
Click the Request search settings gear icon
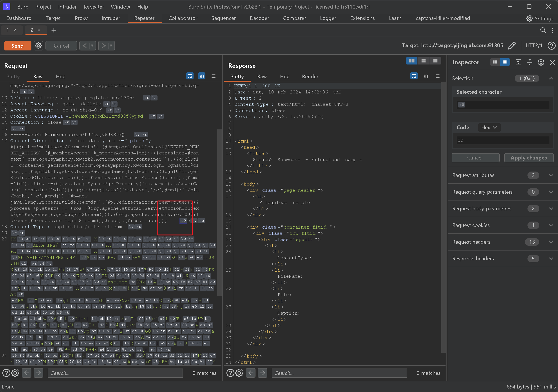tap(15, 373)
